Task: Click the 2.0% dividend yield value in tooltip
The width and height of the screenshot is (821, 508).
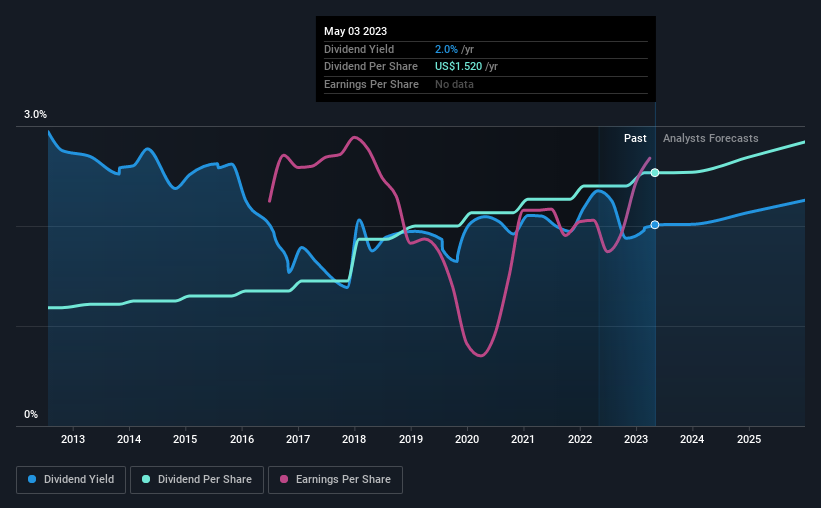Action: [x=446, y=49]
